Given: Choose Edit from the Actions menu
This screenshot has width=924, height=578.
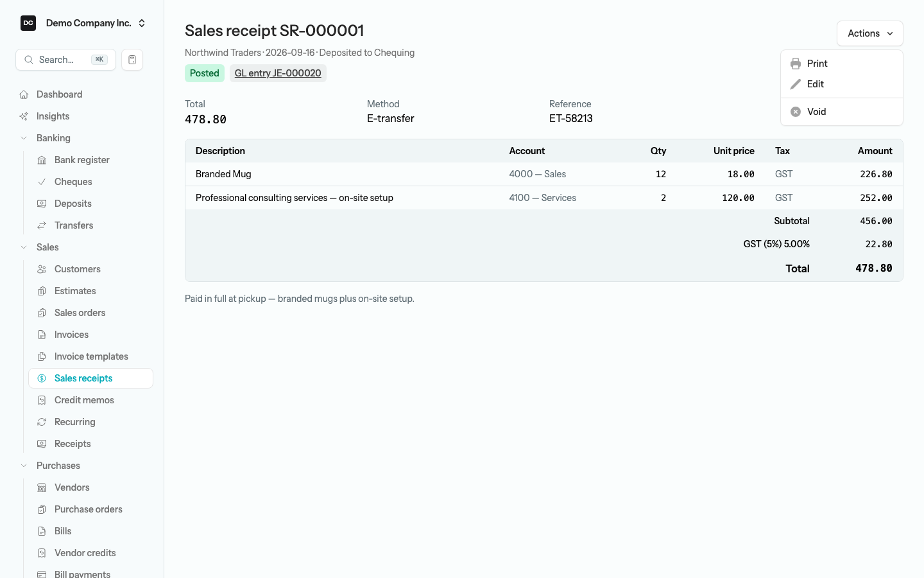Looking at the screenshot, I should (x=842, y=84).
